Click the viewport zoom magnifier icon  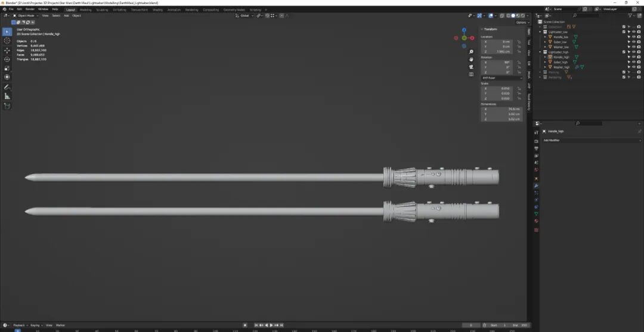[471, 52]
